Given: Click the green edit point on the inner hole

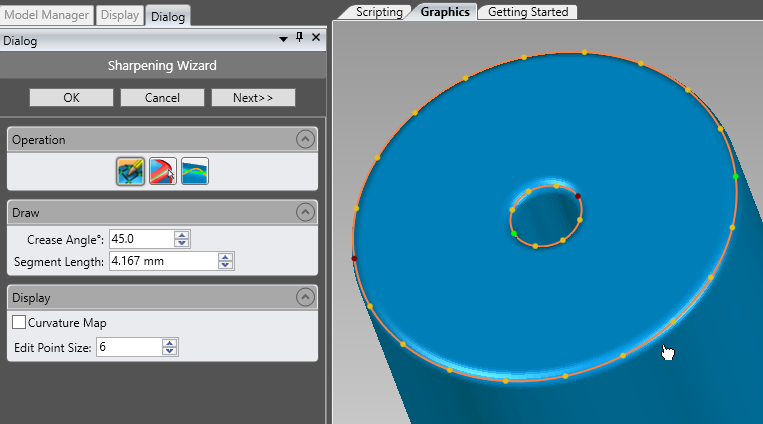Looking at the screenshot, I should (514, 234).
